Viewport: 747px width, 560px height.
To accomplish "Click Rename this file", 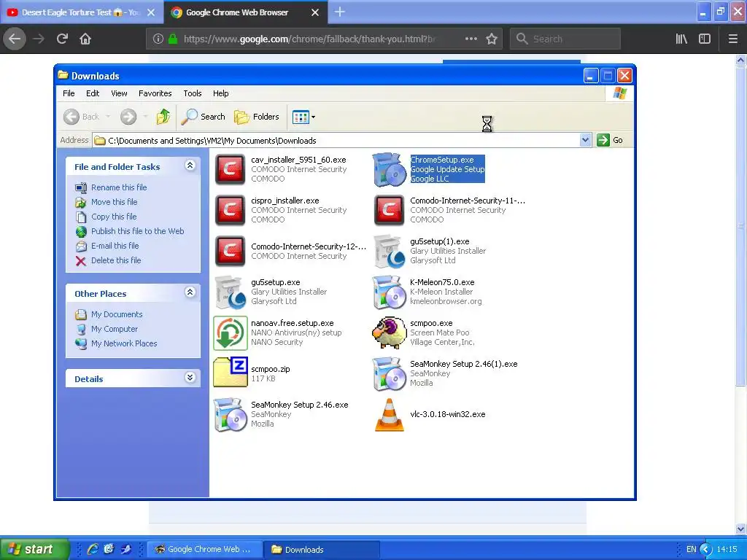I will 119,187.
